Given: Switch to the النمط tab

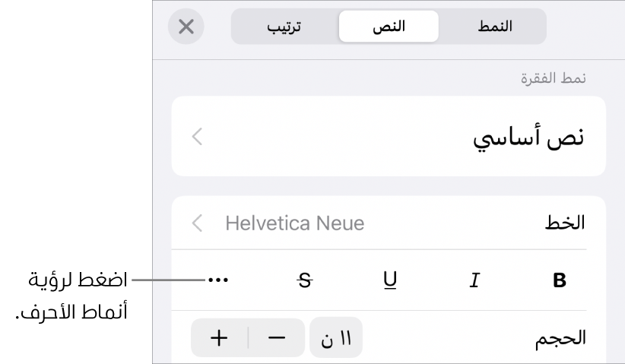Looking at the screenshot, I should [493, 27].
